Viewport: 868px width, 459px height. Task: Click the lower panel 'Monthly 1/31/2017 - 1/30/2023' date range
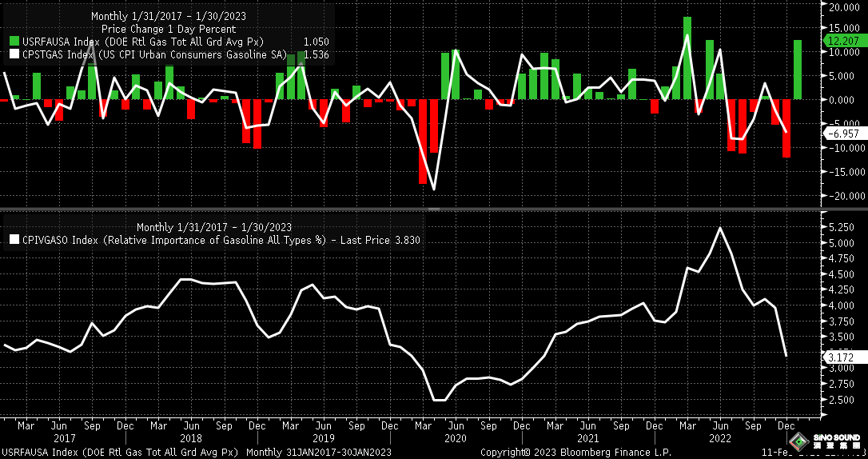pos(213,227)
